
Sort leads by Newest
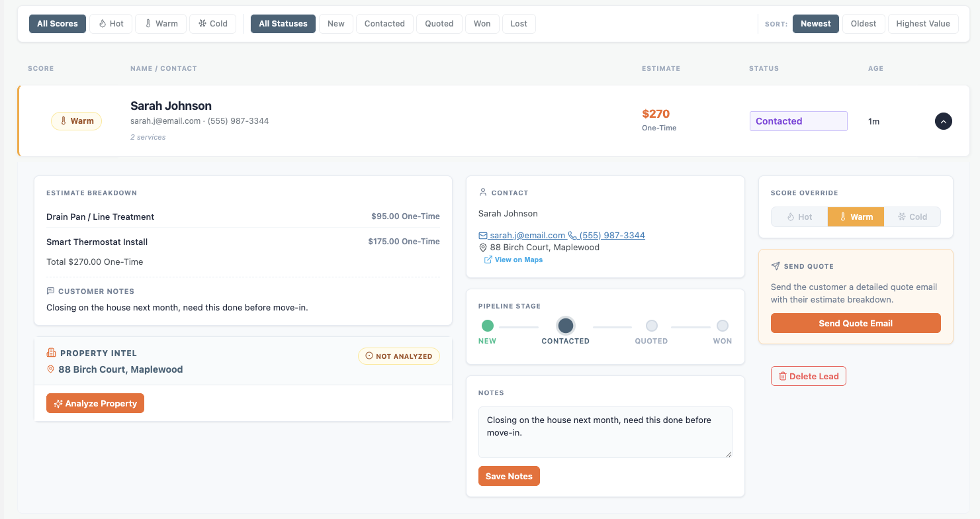pyautogui.click(x=816, y=24)
